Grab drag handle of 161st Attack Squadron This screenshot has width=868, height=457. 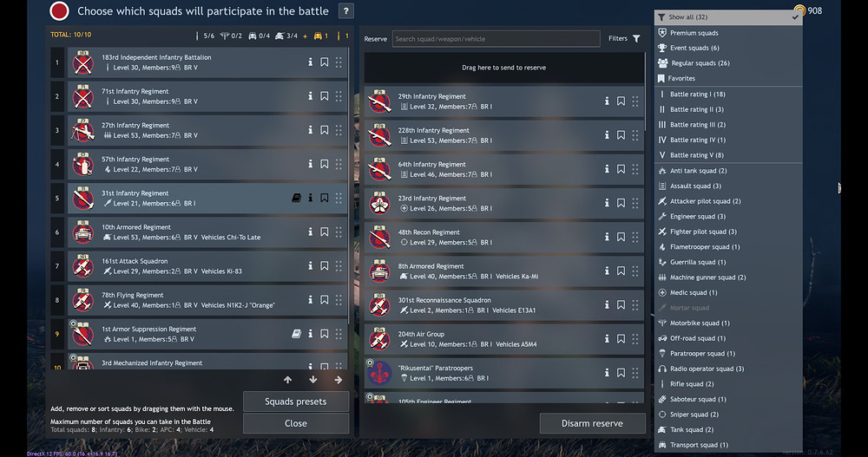click(x=339, y=266)
